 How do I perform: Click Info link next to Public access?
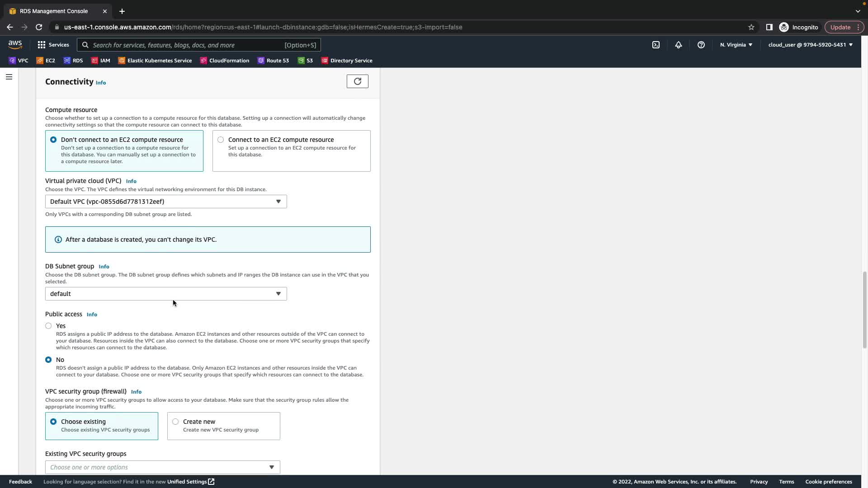point(92,314)
